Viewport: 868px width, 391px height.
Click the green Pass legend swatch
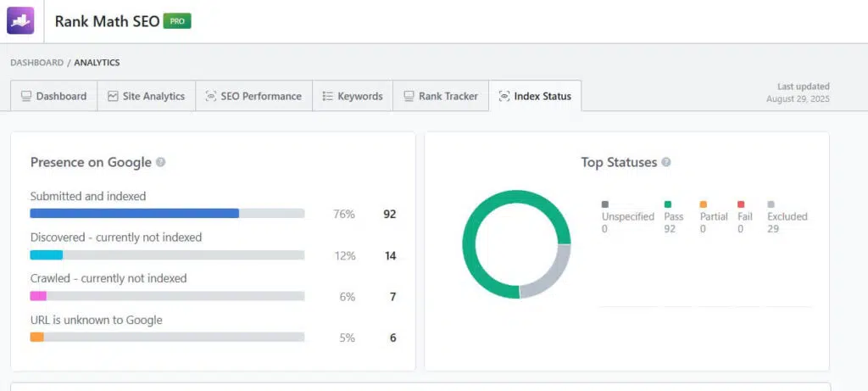(x=668, y=204)
